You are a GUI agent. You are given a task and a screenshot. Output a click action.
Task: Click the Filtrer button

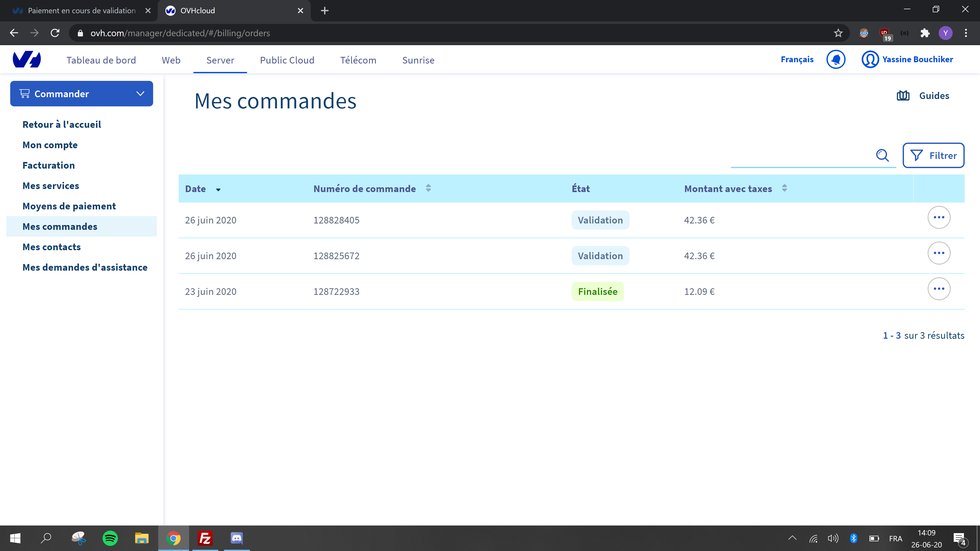coord(933,155)
